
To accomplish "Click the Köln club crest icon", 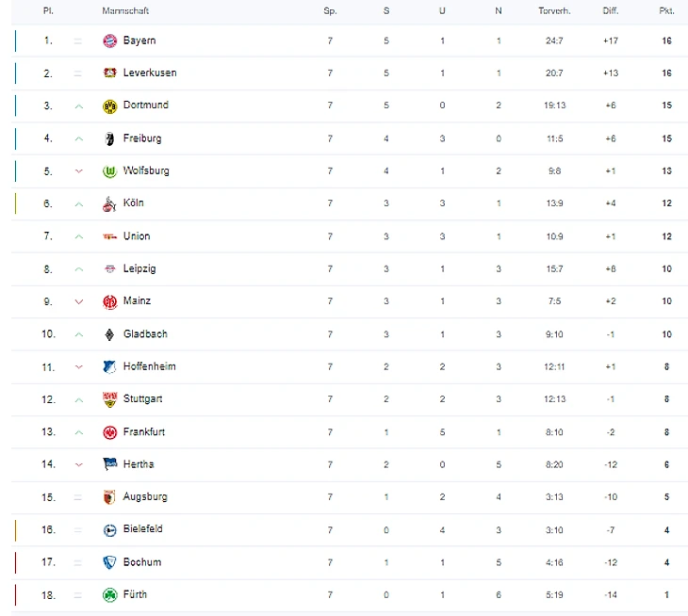I will pyautogui.click(x=108, y=203).
